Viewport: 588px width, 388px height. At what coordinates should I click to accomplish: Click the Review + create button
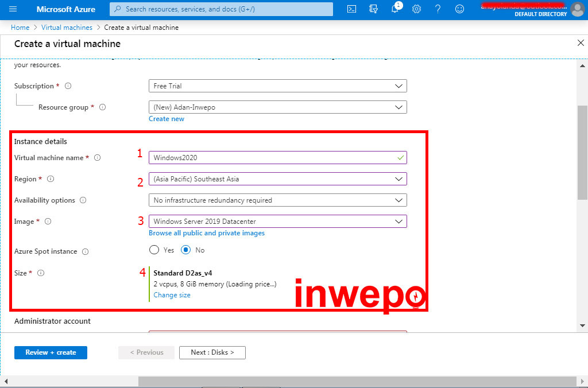[x=51, y=352]
